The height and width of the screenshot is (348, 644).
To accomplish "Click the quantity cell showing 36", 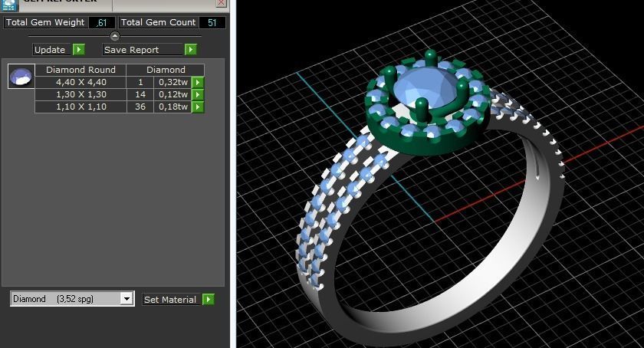I will [x=140, y=107].
